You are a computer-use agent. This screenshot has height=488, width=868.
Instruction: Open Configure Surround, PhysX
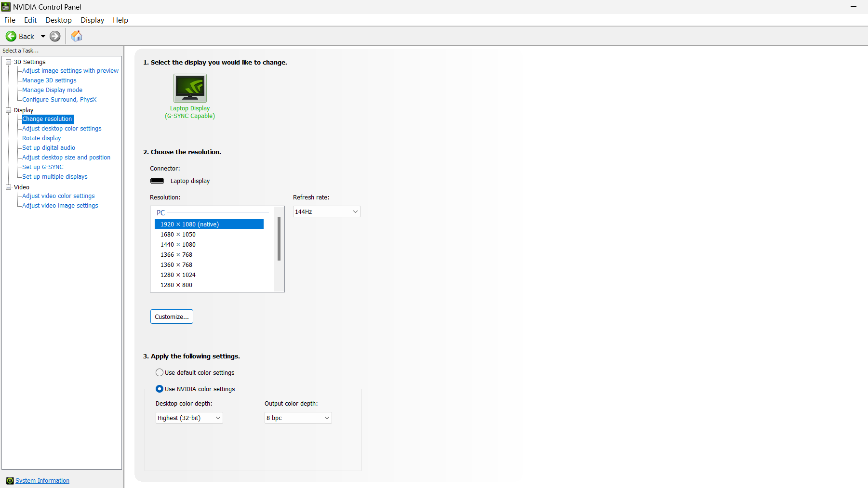pos(59,99)
